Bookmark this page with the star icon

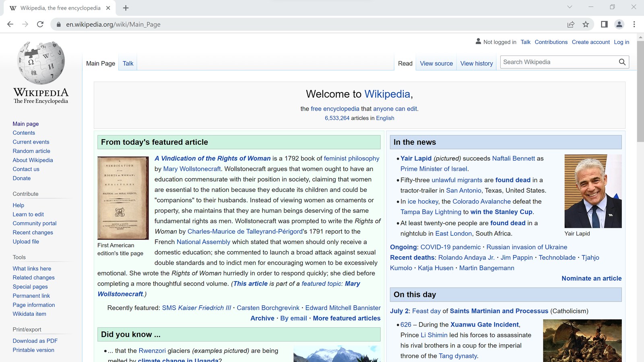tap(586, 25)
